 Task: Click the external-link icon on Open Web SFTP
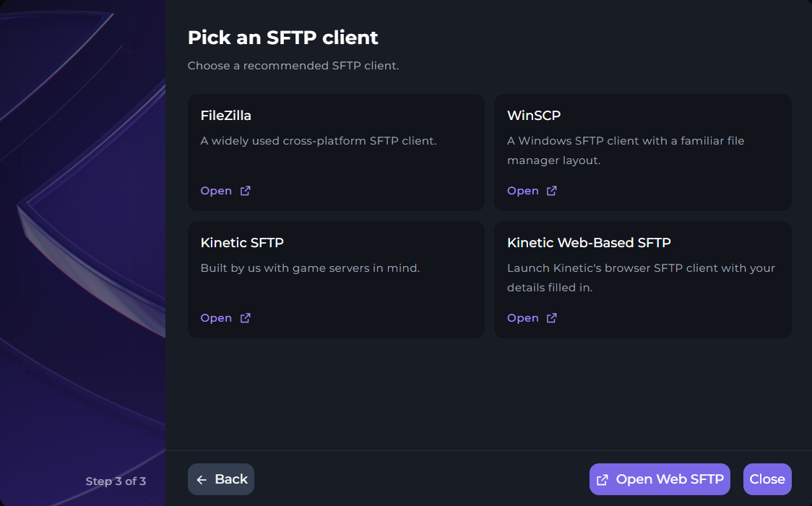click(602, 480)
